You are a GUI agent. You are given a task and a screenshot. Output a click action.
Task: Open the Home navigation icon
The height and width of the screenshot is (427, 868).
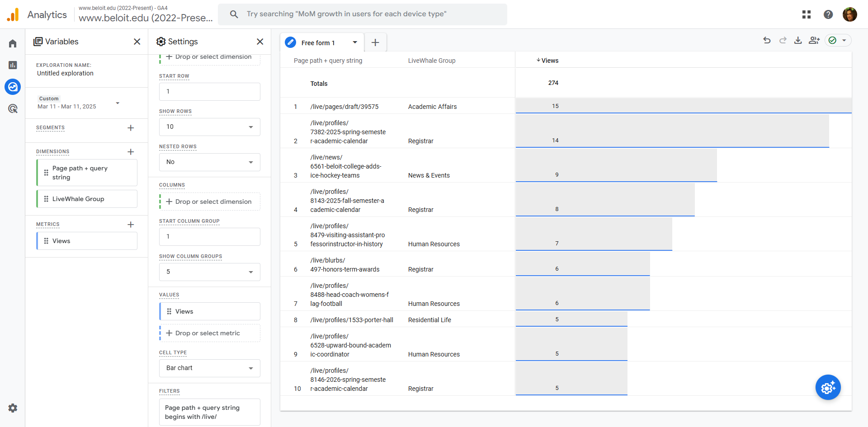coord(13,43)
